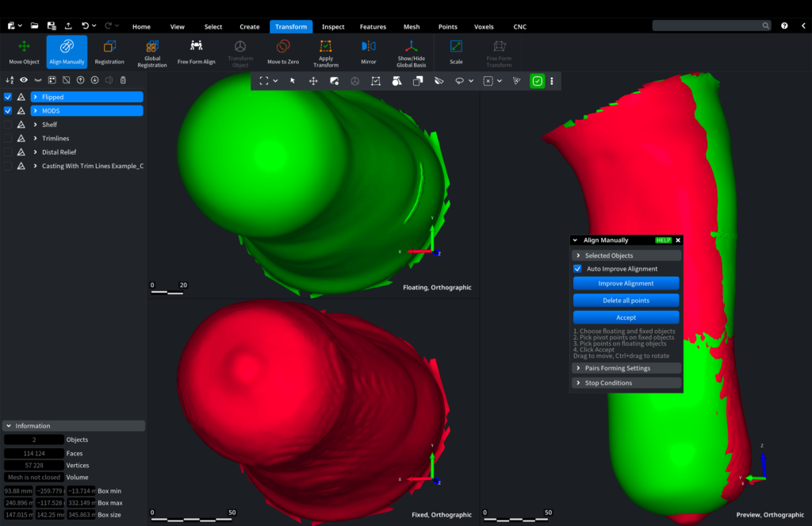Expand the Pairs Forming Settings section
812x526 pixels.
[626, 368]
